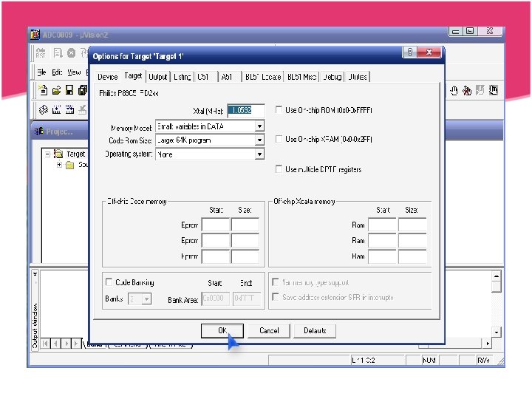This screenshot has width=532, height=399.
Task: Click the Rebuild all target files icon
Action: click(69, 109)
